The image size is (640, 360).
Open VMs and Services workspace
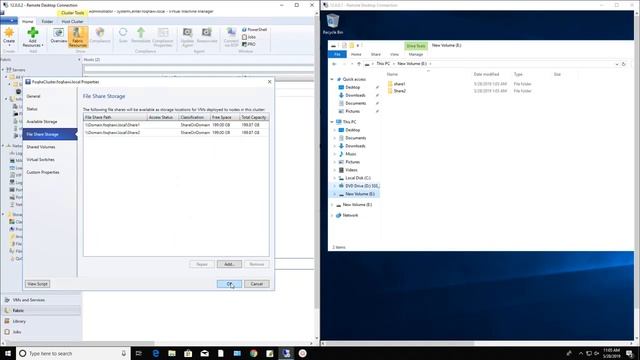pyautogui.click(x=41, y=300)
